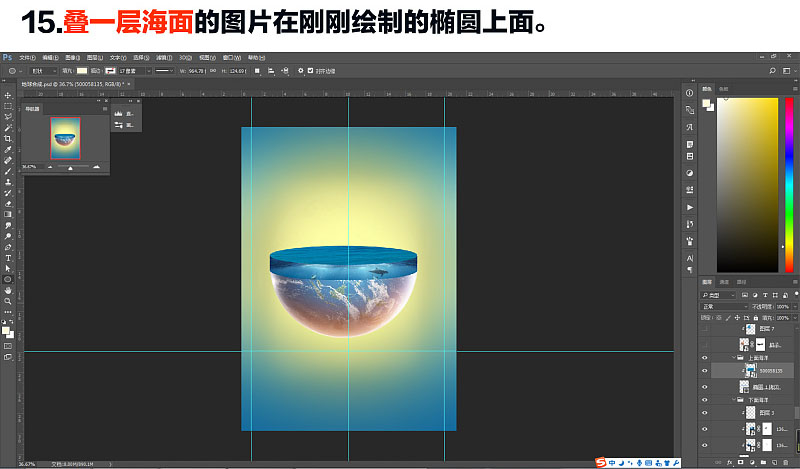This screenshot has width=800, height=469.
Task: Click the navigator preview thumbnail
Action: pyautogui.click(x=65, y=138)
